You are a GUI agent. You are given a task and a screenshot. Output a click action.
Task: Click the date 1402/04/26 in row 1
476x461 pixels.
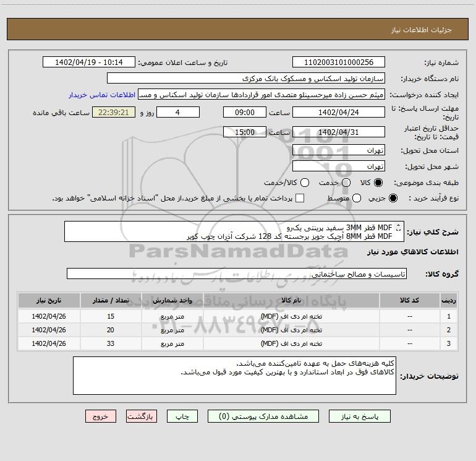[x=49, y=316]
